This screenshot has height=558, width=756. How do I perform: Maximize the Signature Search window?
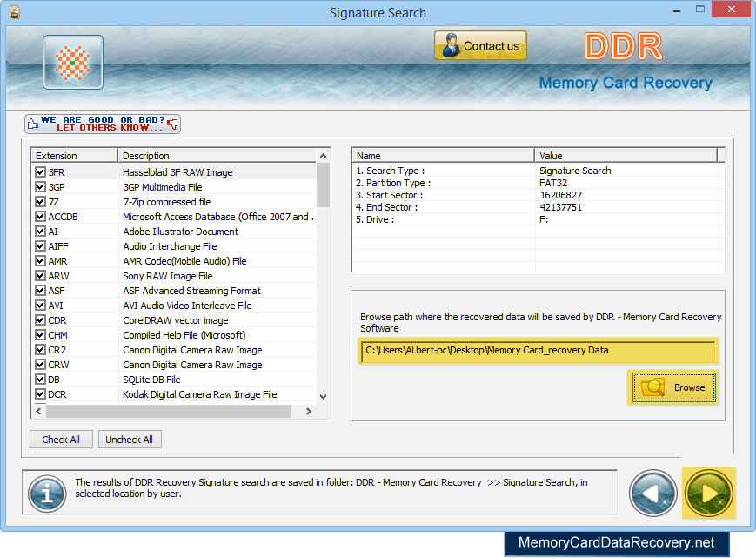700,10
